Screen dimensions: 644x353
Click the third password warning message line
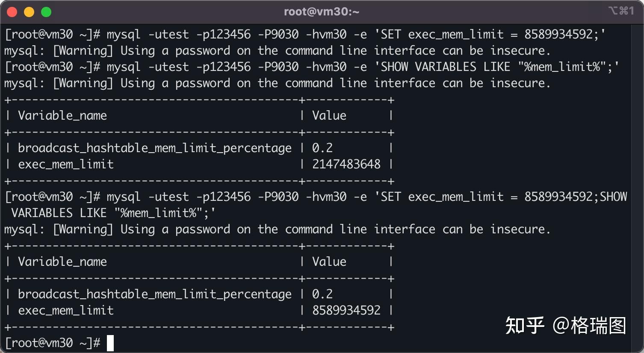pos(278,229)
